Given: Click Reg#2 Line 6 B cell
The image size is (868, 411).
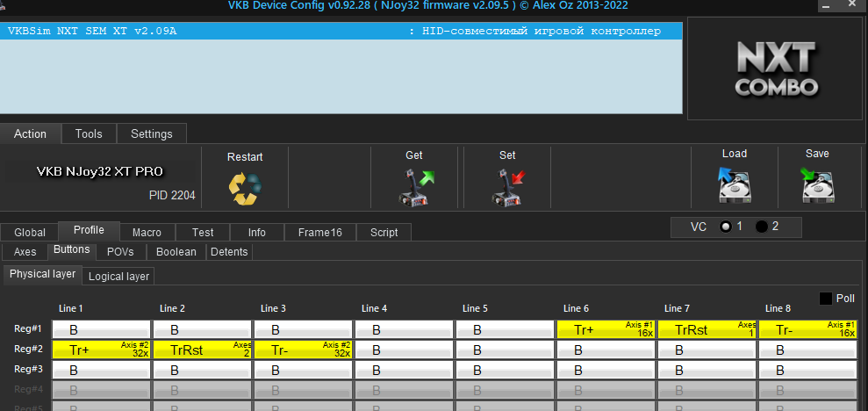Looking at the screenshot, I should (x=606, y=350).
